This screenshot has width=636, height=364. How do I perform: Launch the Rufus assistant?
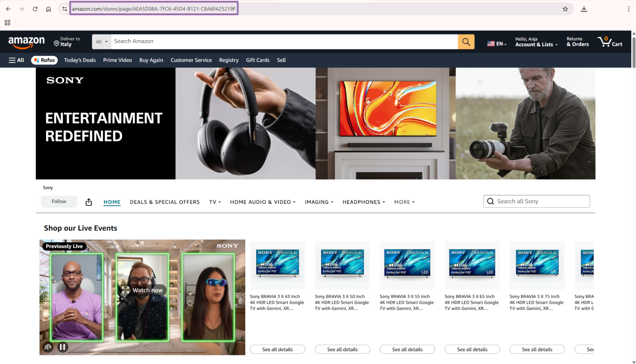44,60
